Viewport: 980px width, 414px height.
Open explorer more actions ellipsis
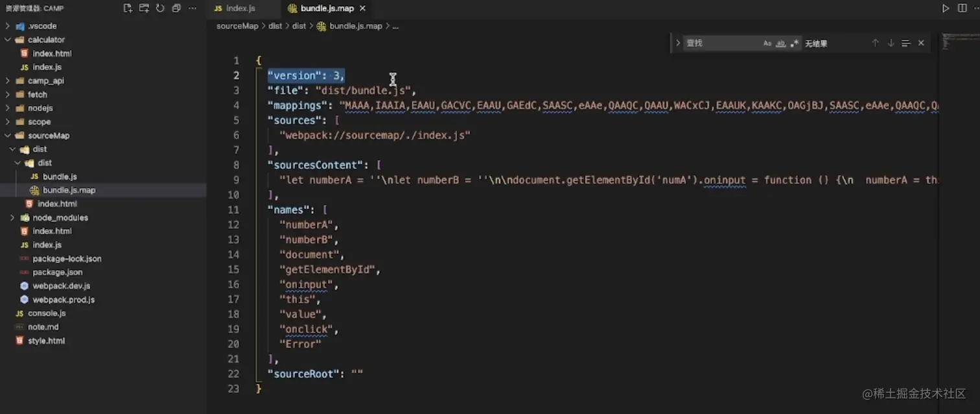click(x=192, y=8)
